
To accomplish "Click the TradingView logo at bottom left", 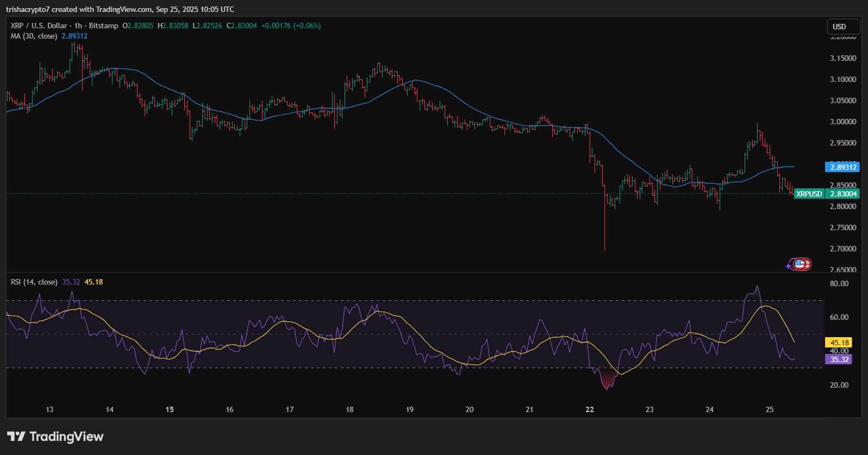I will pos(55,437).
